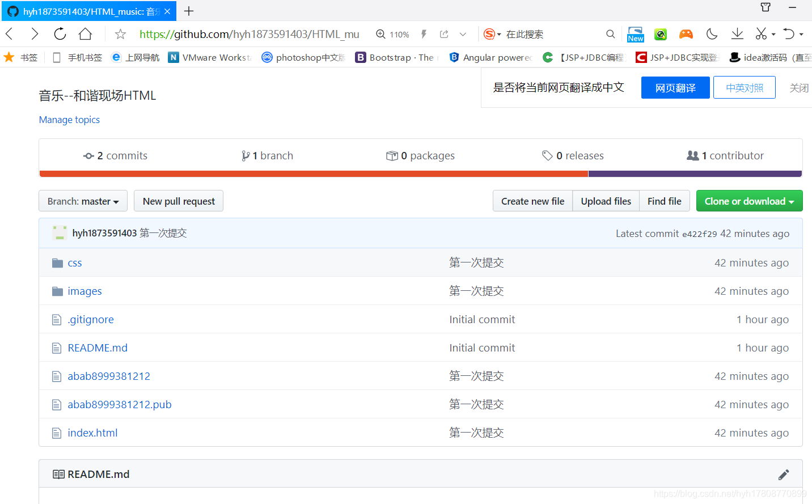Open the Clone or download dropdown
The width and height of the screenshot is (812, 504).
[x=749, y=201]
